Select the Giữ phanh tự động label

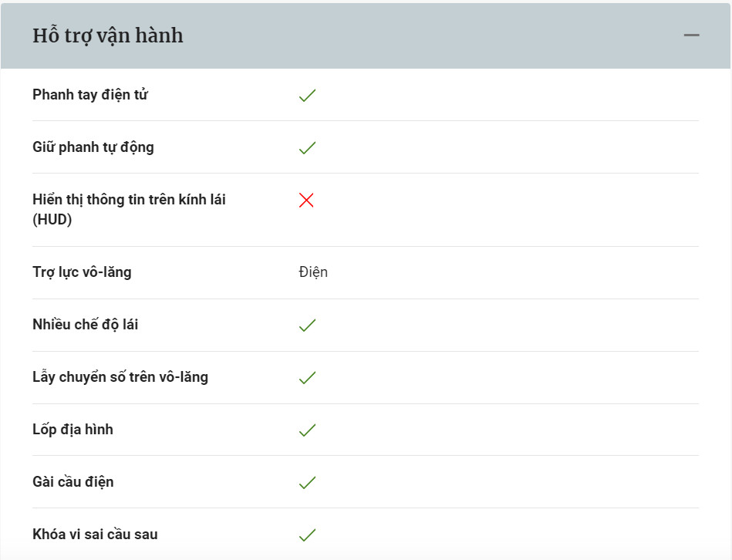(x=93, y=147)
